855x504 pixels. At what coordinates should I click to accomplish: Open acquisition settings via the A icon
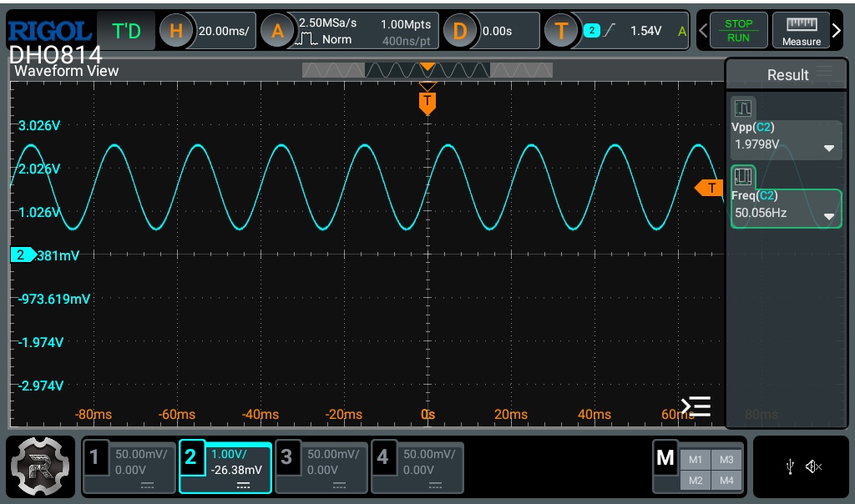coord(276,31)
